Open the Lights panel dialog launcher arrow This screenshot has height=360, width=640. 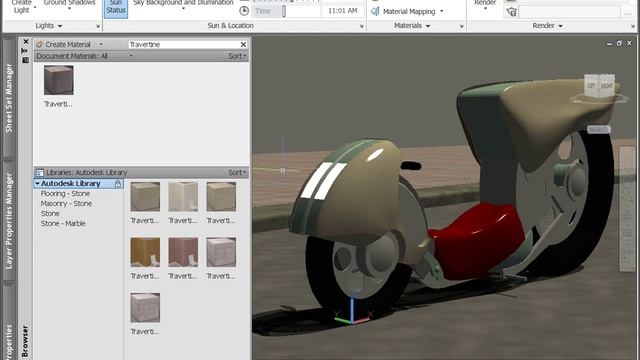point(98,26)
